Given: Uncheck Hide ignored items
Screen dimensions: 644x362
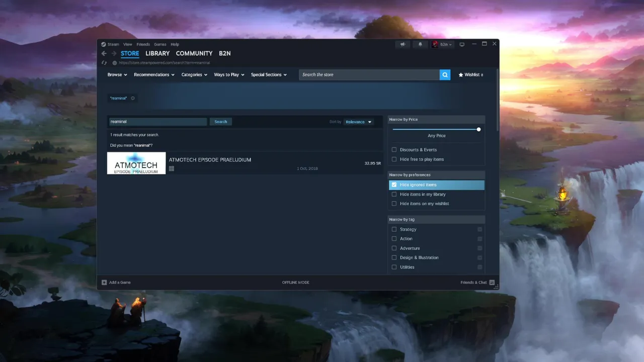Looking at the screenshot, I should (394, 185).
